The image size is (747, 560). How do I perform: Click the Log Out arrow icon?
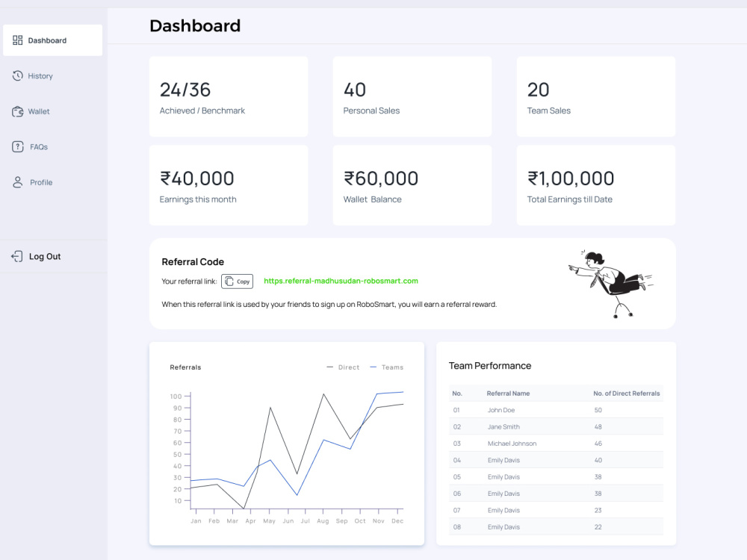[16, 256]
